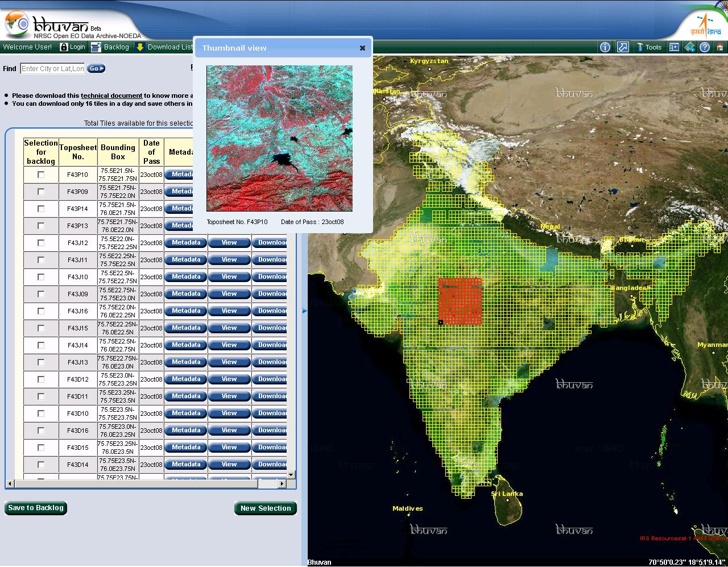
Task: Click the table's vertical scrollbar down arrow
Action: pyautogui.click(x=291, y=474)
